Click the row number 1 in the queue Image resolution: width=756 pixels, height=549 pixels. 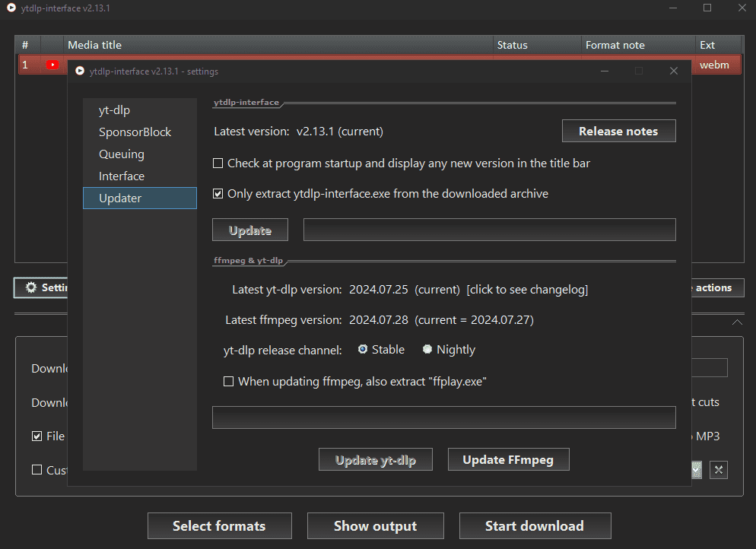click(x=25, y=65)
